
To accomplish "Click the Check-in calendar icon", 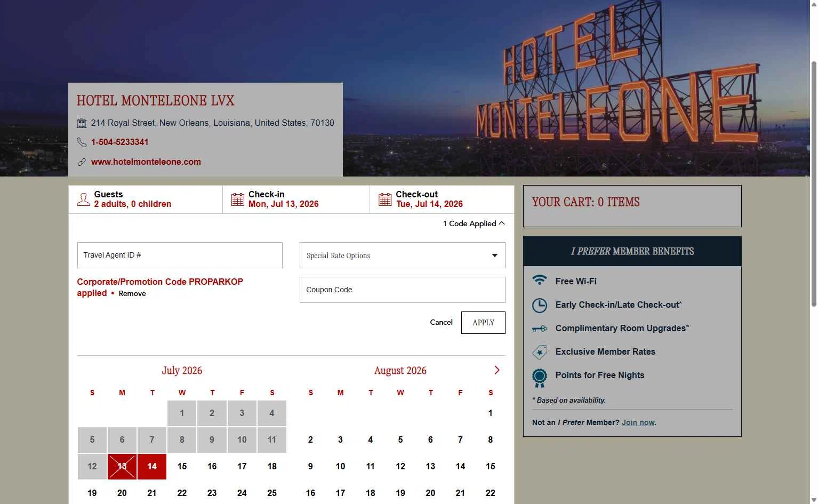I will point(238,199).
